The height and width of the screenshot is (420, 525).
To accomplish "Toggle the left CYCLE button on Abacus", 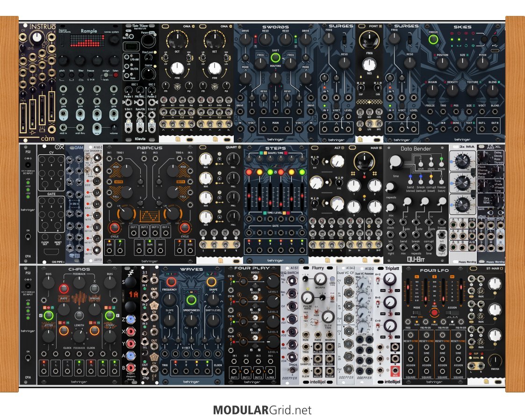I will pyautogui.click(x=114, y=228).
